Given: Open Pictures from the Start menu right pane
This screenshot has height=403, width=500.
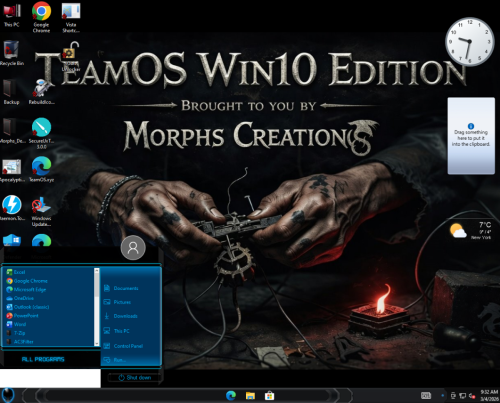Looking at the screenshot, I should pos(118,302).
